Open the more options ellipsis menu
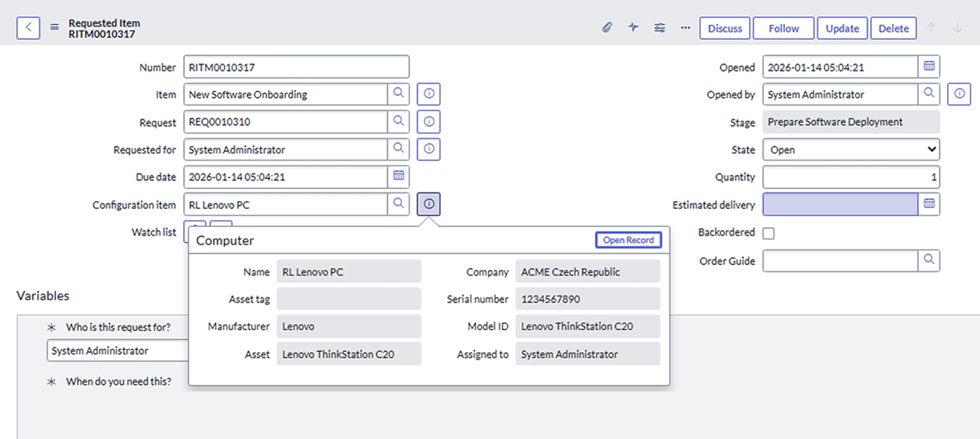This screenshot has width=980, height=439. tap(685, 28)
